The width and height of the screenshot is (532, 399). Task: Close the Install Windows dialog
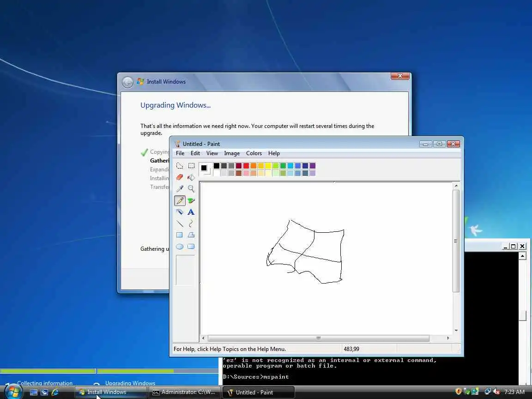click(x=400, y=76)
